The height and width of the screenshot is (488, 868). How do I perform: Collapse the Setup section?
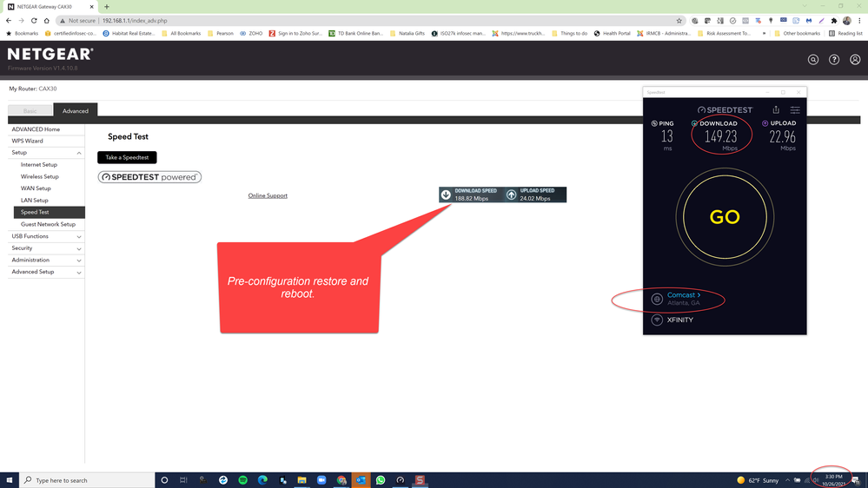coord(78,153)
